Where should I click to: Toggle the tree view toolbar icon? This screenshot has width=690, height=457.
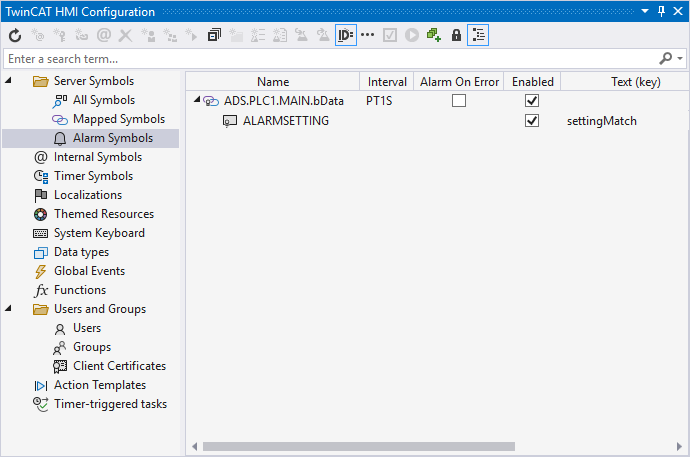pos(478,35)
